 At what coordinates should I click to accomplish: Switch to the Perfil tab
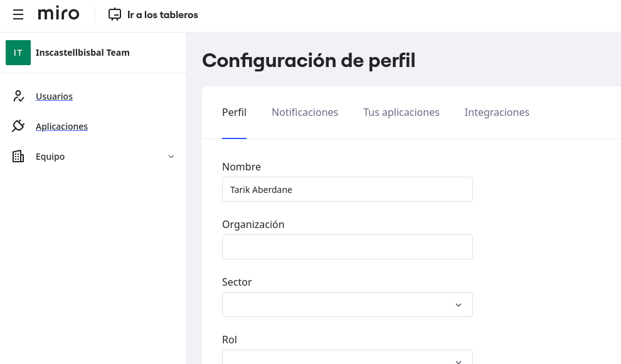tap(234, 113)
